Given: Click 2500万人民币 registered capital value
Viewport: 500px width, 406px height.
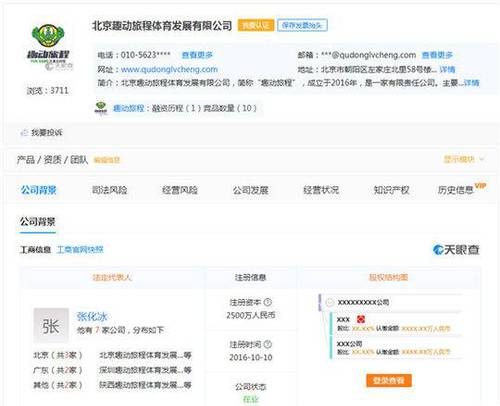Looking at the screenshot, I should [251, 315].
